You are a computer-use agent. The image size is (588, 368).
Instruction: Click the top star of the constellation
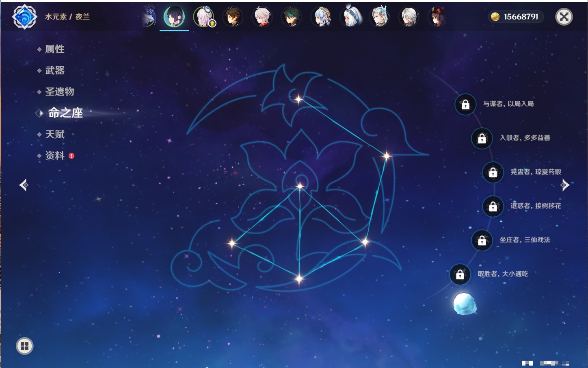[x=298, y=99]
